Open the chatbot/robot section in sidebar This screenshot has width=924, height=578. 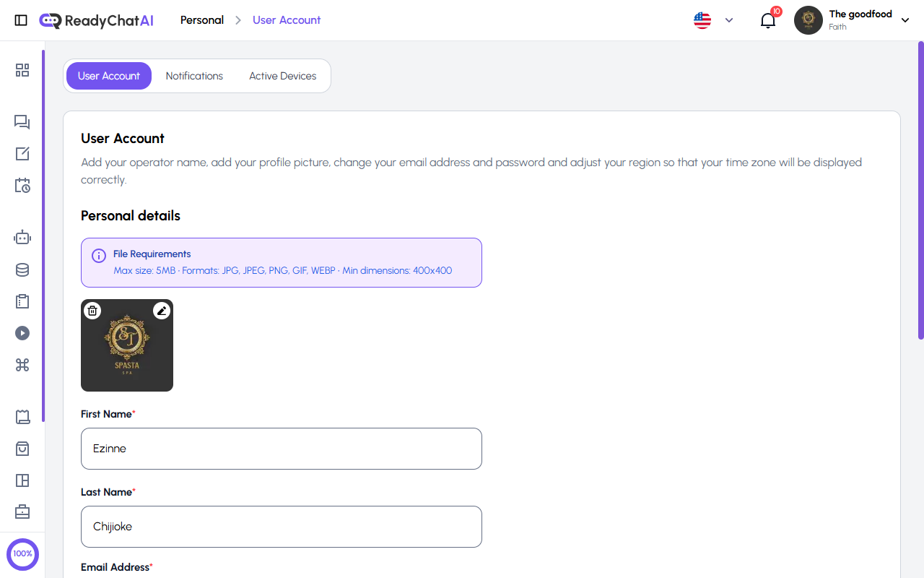click(22, 237)
